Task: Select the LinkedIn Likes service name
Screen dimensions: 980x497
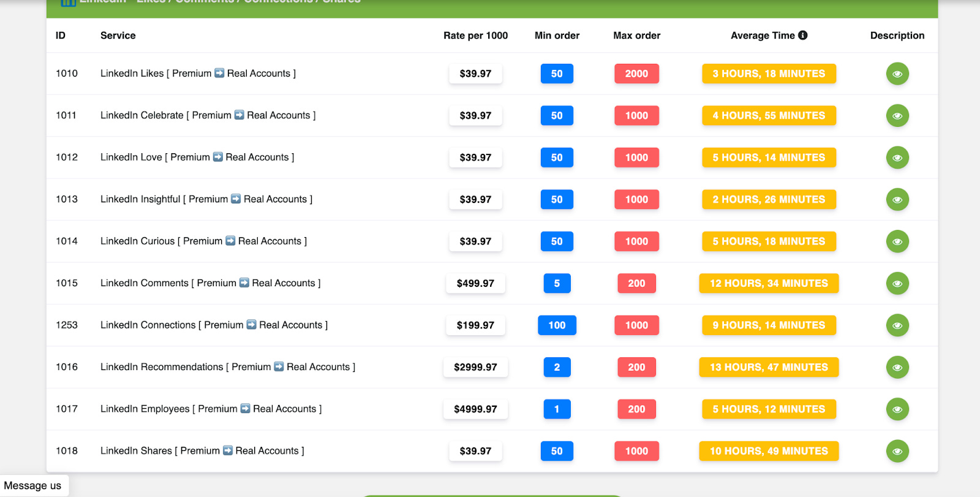Action: click(x=198, y=74)
